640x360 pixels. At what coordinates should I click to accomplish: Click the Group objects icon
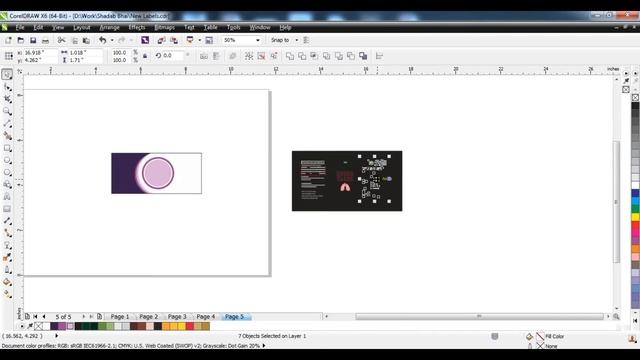pos(249,56)
